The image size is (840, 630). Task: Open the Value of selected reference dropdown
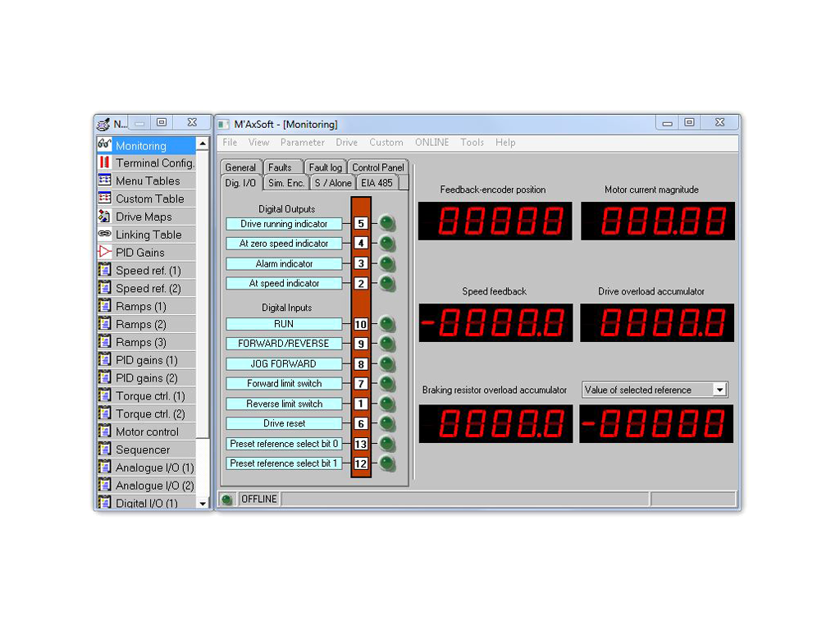(x=719, y=390)
